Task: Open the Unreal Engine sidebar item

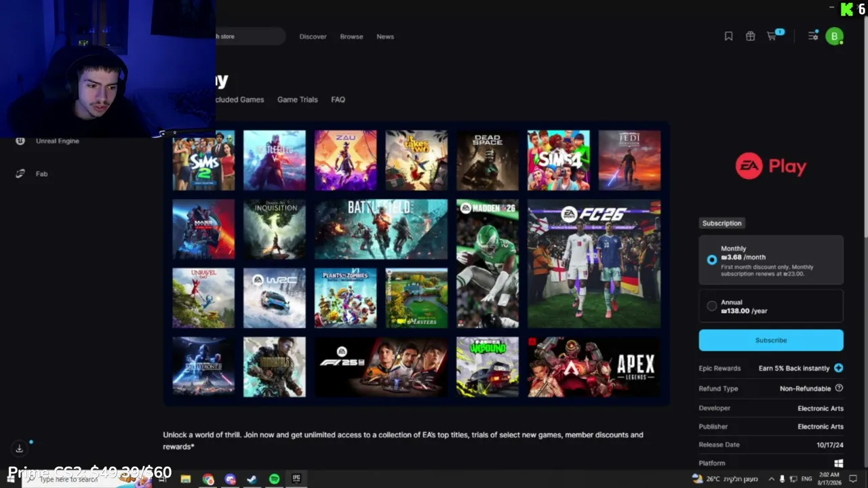Action: 47,141
